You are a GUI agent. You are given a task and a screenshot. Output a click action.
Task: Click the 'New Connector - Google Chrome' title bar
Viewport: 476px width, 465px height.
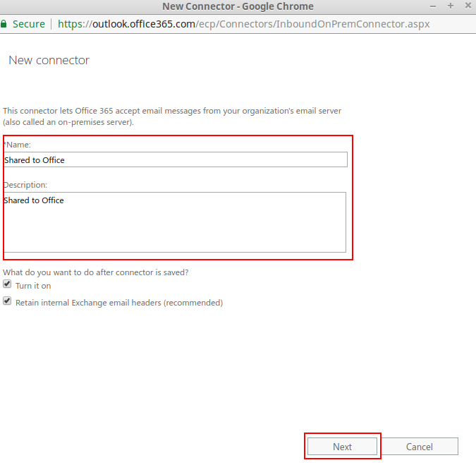pyautogui.click(x=238, y=6)
